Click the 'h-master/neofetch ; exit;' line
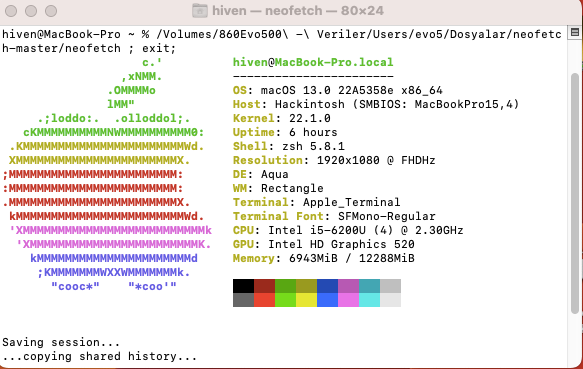The width and height of the screenshot is (583, 369). [x=89, y=48]
